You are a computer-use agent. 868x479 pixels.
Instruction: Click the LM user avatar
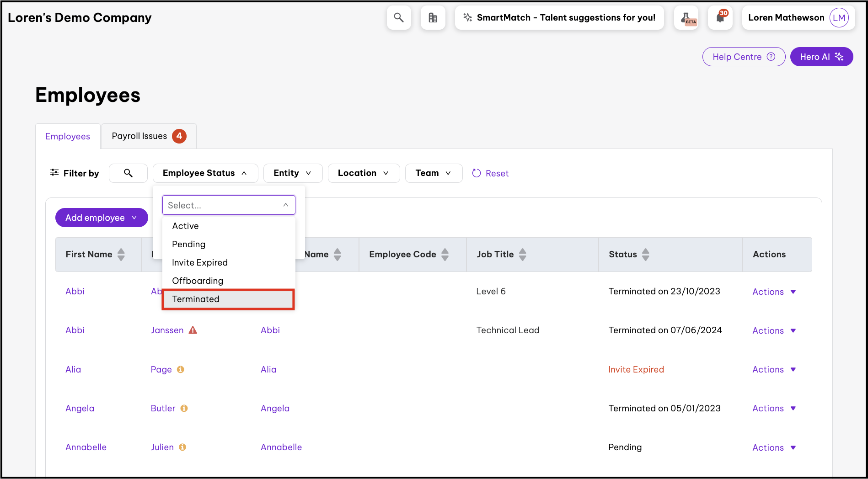(x=839, y=18)
